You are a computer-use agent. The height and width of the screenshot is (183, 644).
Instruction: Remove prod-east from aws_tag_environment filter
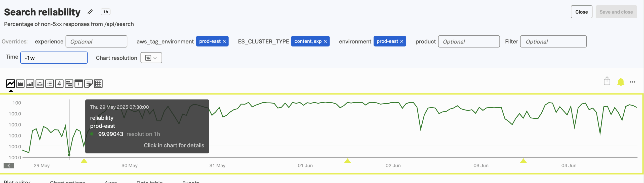click(x=224, y=41)
